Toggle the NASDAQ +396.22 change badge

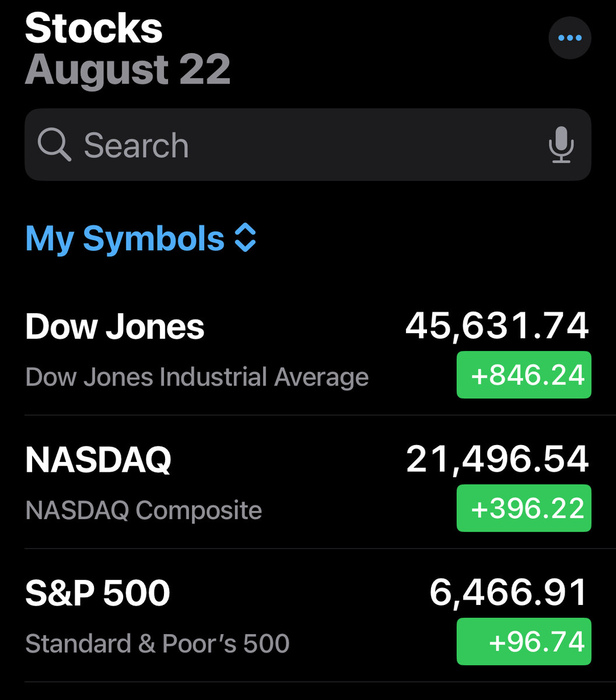pos(524,508)
